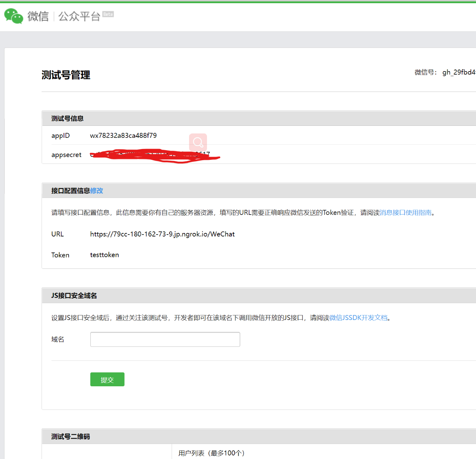Click the Token value testtoken
This screenshot has width=476, height=459.
pos(104,255)
